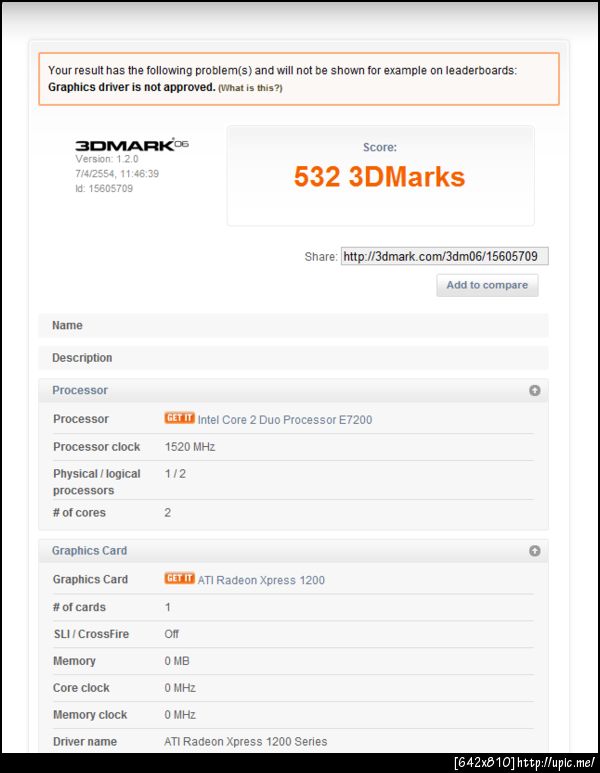
Task: Click the share URL input field
Action: 444,256
